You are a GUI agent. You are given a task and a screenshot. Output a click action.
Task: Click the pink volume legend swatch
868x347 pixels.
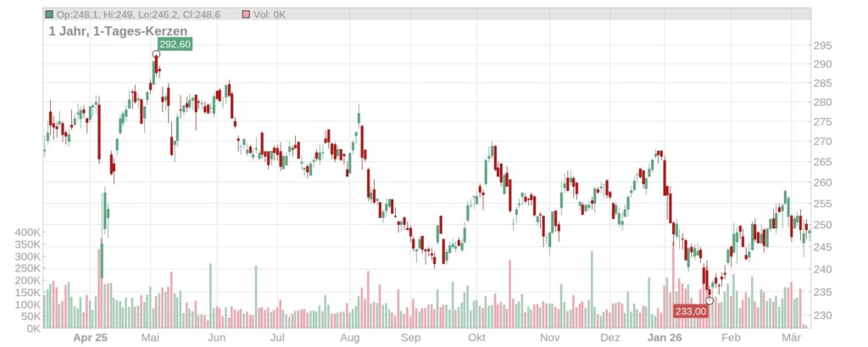tap(246, 14)
